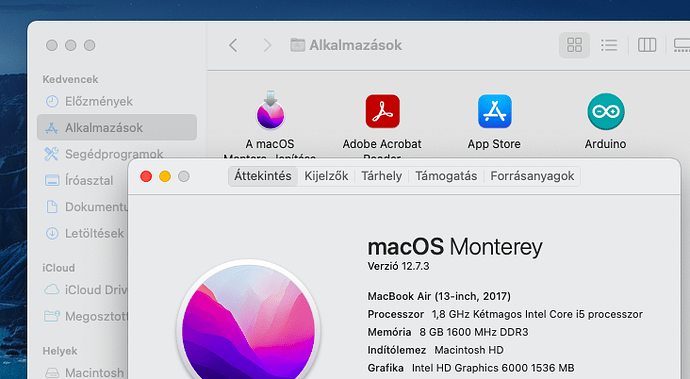Click the macOS Monterey title text
This screenshot has width=690, height=379.
pos(455,247)
